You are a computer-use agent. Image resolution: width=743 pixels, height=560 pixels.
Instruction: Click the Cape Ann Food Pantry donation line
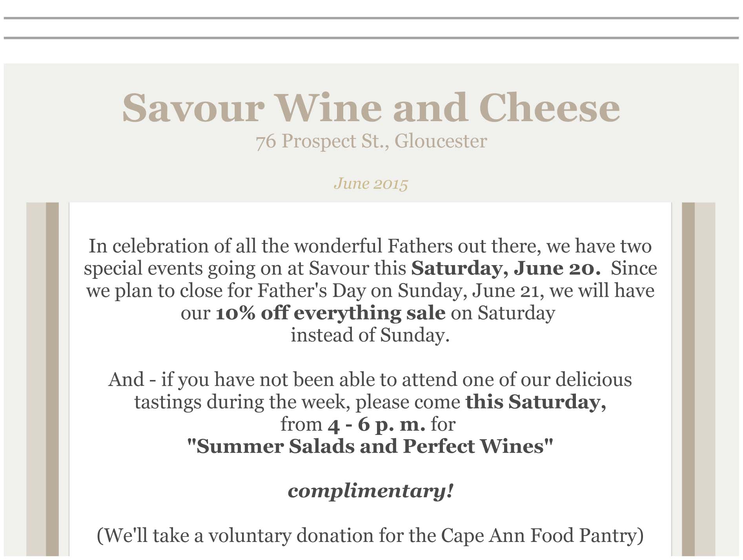pos(370,535)
